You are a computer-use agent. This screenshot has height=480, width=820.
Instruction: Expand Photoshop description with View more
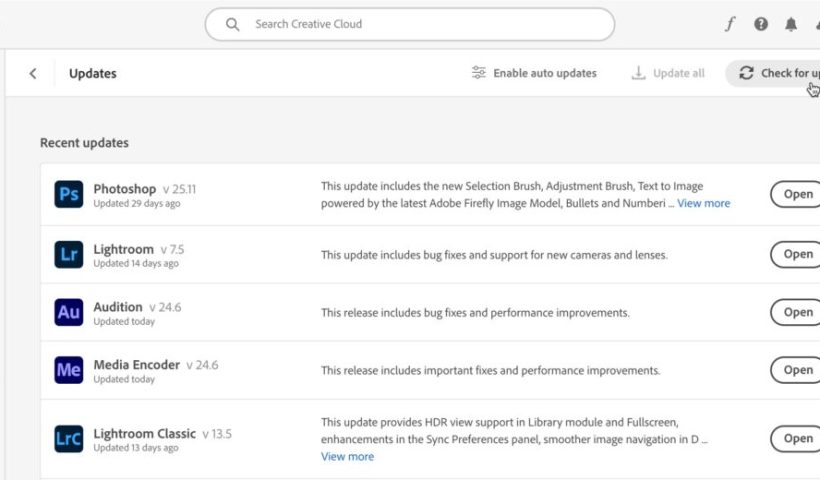click(x=703, y=203)
